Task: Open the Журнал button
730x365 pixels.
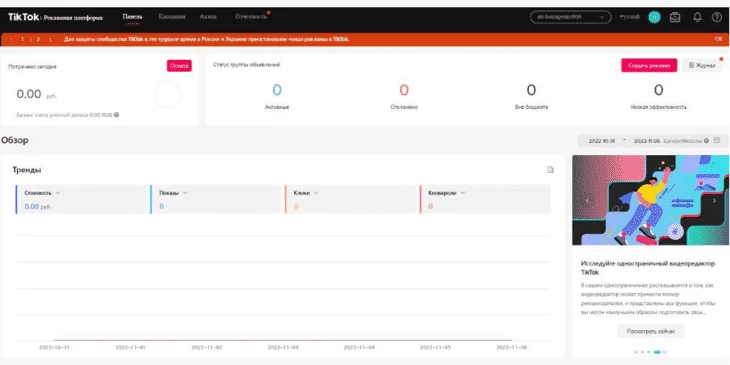Action: (702, 66)
